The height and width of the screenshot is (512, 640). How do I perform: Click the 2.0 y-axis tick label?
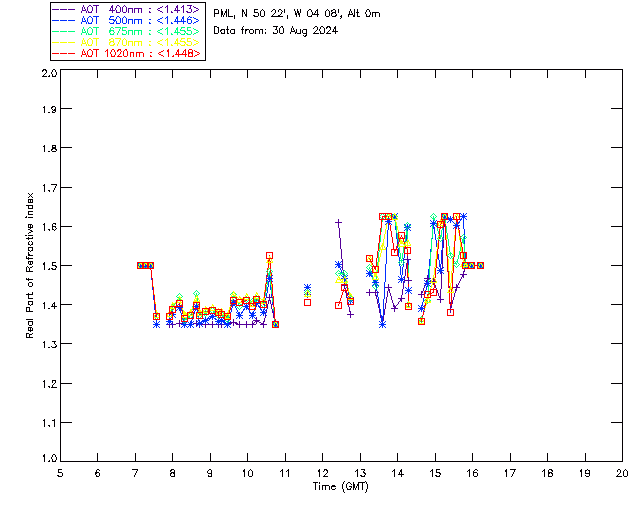[49, 73]
